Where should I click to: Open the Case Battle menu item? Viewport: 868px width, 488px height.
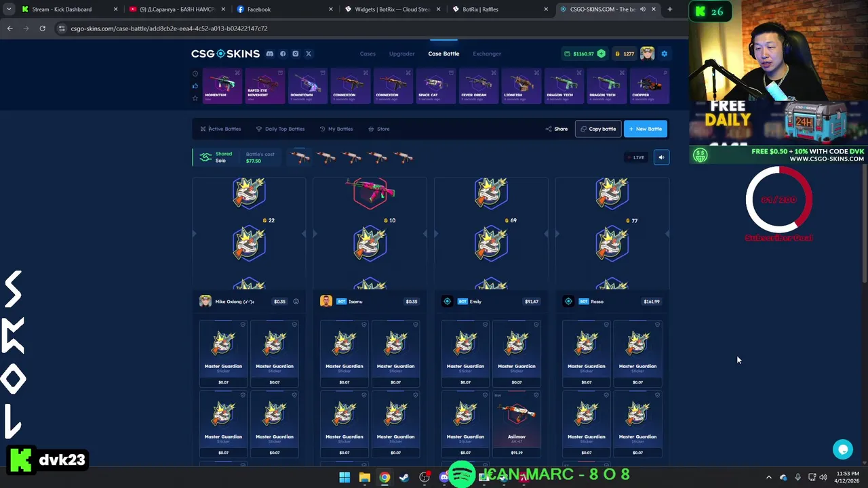[x=443, y=54]
